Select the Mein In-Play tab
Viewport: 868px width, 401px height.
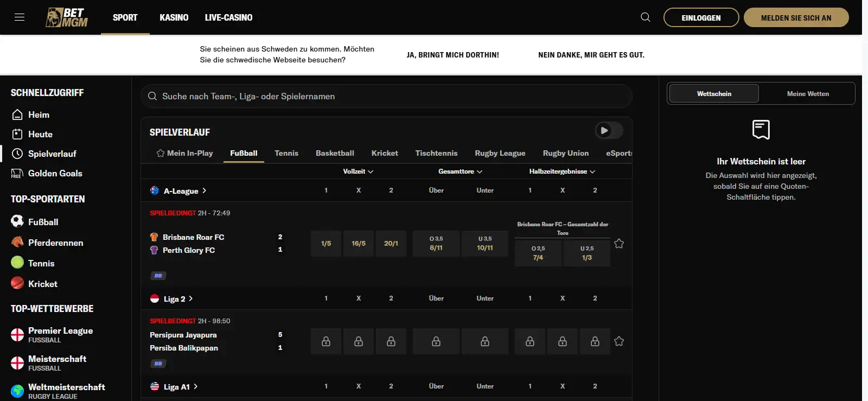(x=184, y=153)
